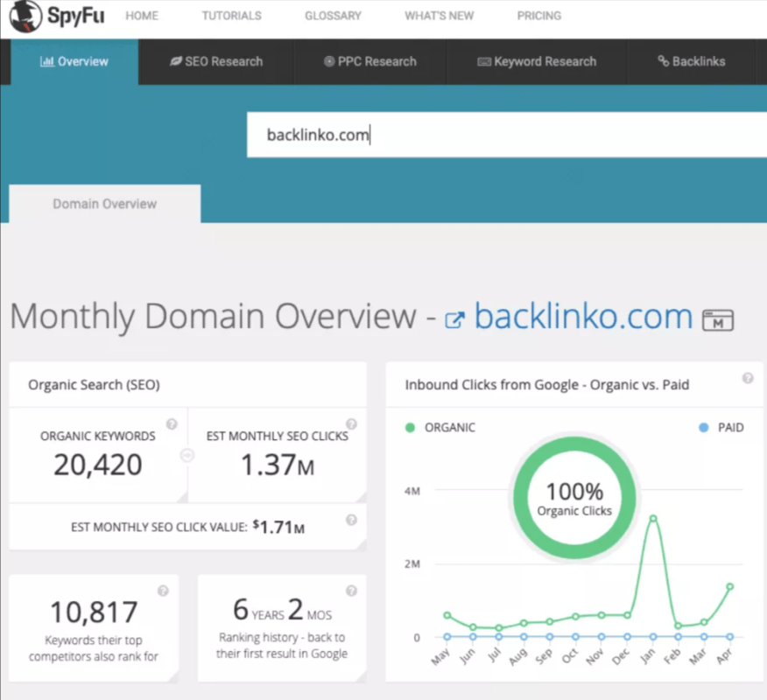Switch to the SEO Research tab

click(216, 61)
